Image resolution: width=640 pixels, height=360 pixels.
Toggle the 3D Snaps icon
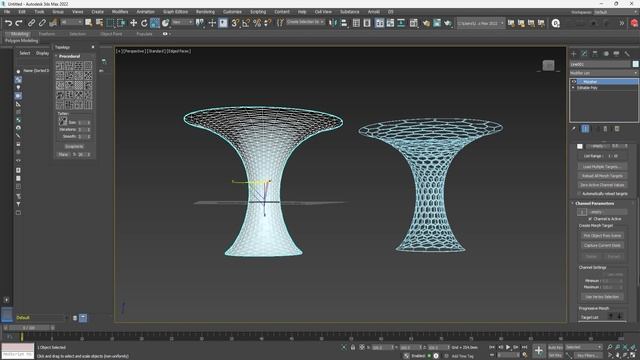pyautogui.click(x=235, y=23)
